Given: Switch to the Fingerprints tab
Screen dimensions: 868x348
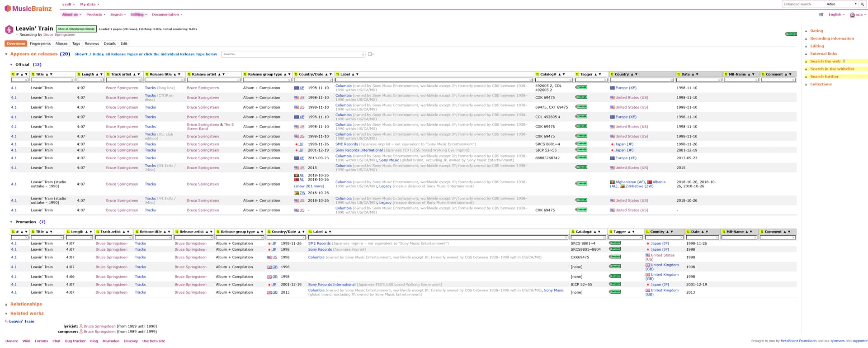Looking at the screenshot, I should tap(40, 43).
